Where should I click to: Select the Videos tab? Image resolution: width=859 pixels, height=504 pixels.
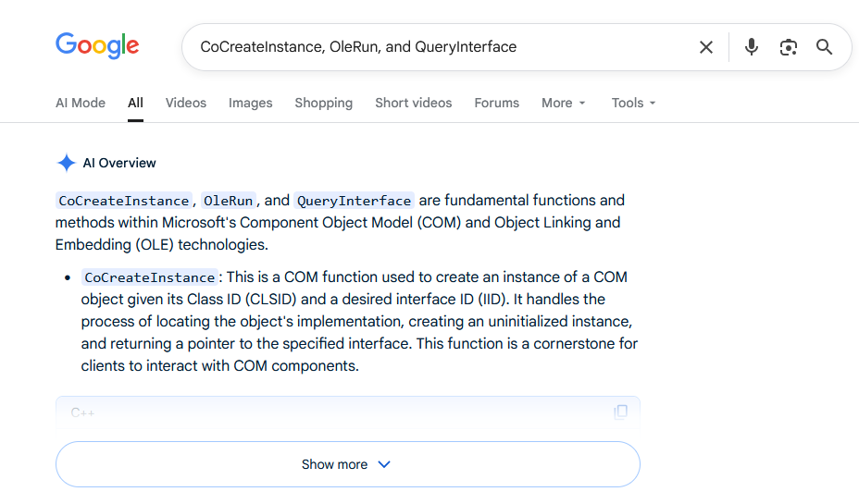[x=186, y=103]
